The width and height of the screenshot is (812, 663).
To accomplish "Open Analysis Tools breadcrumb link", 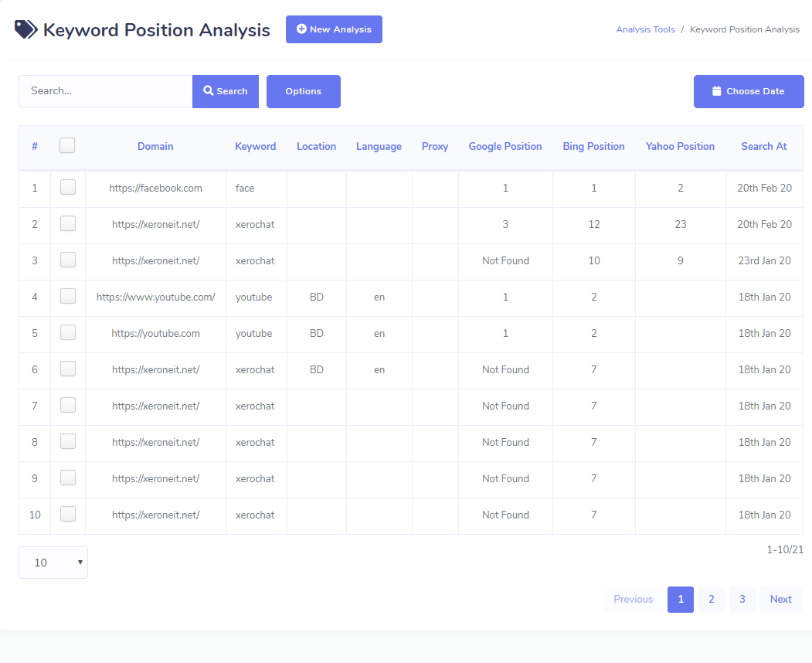I will pyautogui.click(x=645, y=29).
